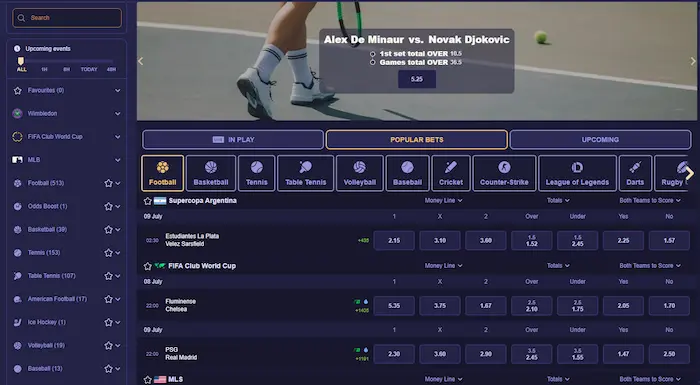Viewport: 700px width, 385px height.
Task: Open FIFA Club World Cup Money Line dropdown
Action: tap(443, 266)
